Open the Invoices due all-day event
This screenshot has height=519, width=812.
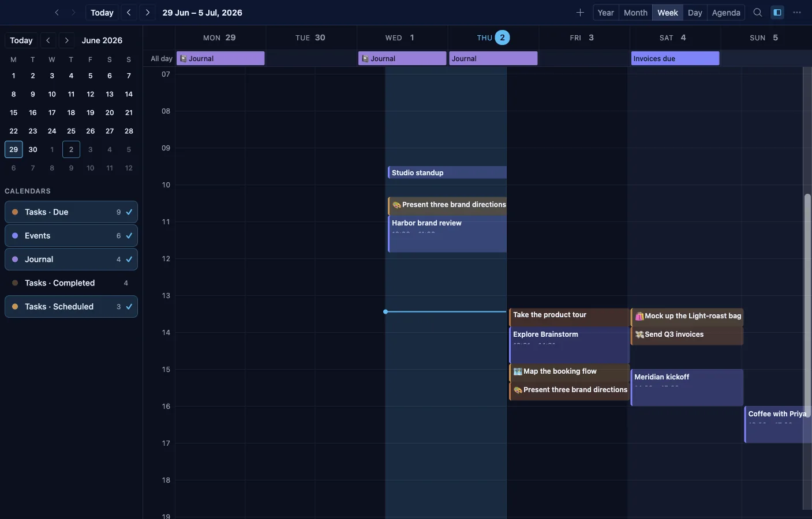pos(675,58)
